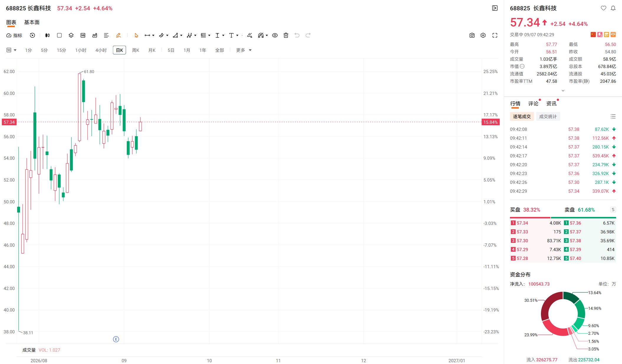
Task: Expand the line drawing tool dropdown arrow
Action: [x=153, y=35]
